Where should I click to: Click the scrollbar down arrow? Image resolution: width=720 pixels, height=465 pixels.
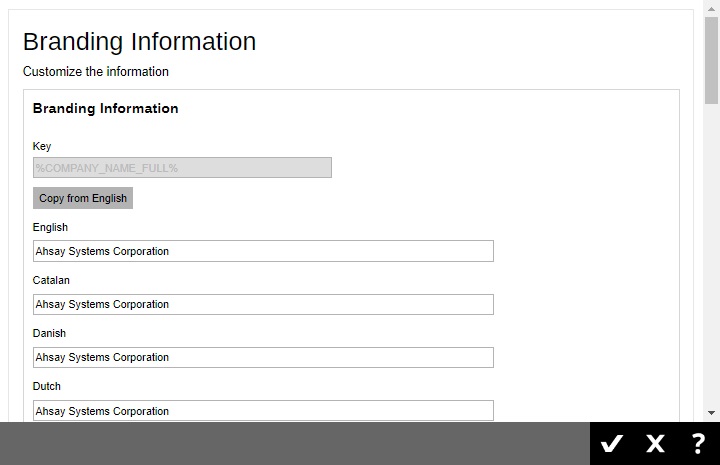[711, 413]
